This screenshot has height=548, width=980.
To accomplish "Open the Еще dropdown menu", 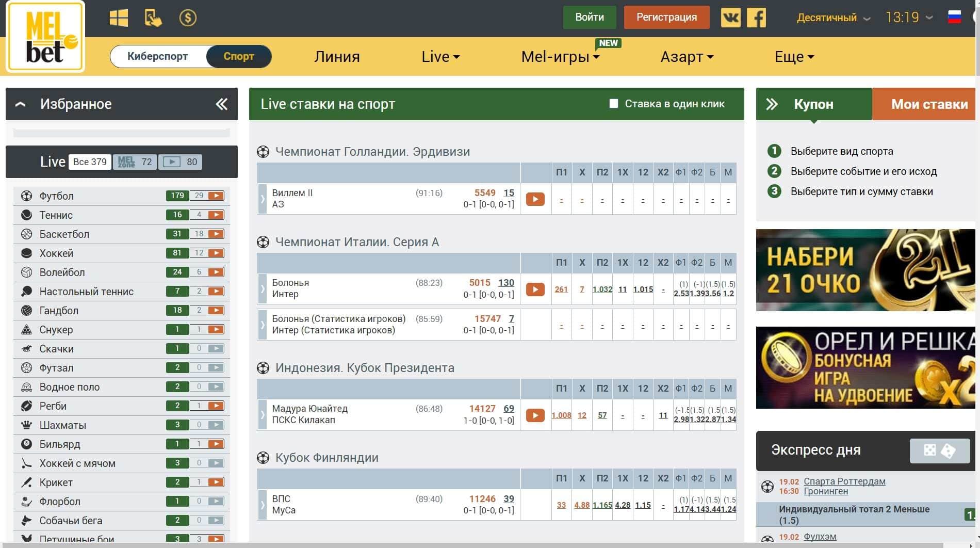I will pos(794,57).
